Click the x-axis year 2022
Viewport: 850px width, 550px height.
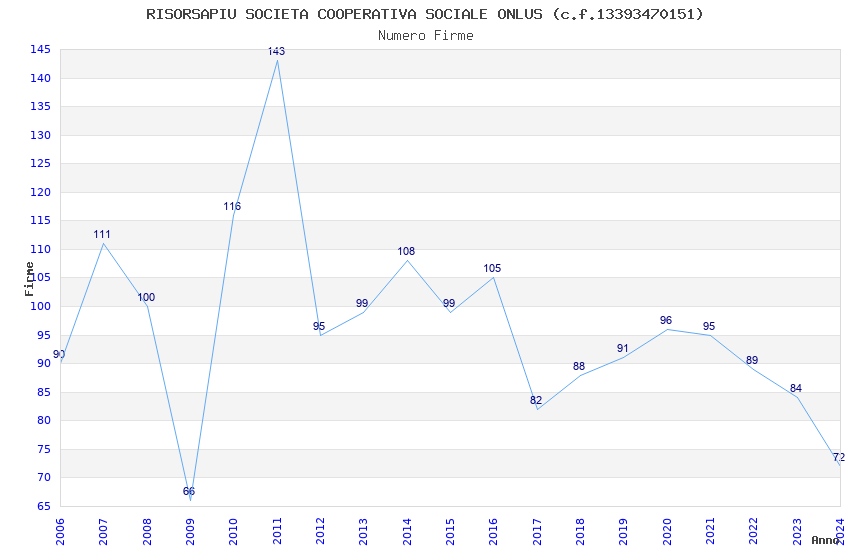pos(754,532)
